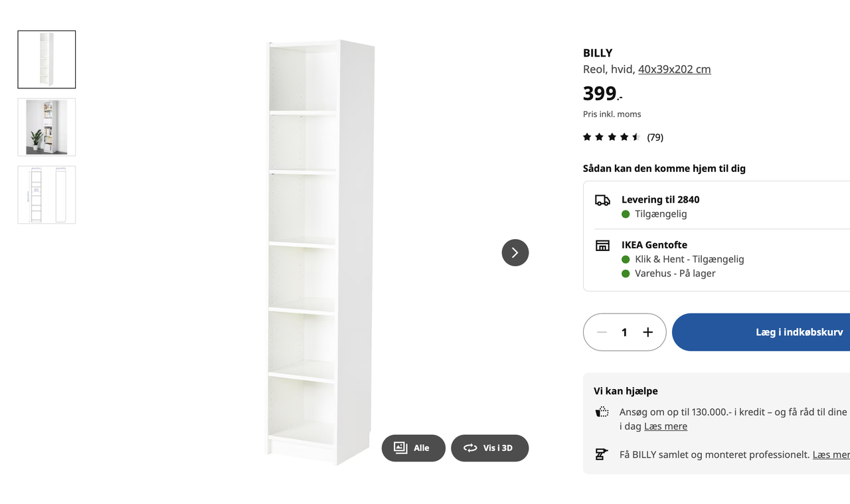Click the IKEA store building icon

pos(602,244)
